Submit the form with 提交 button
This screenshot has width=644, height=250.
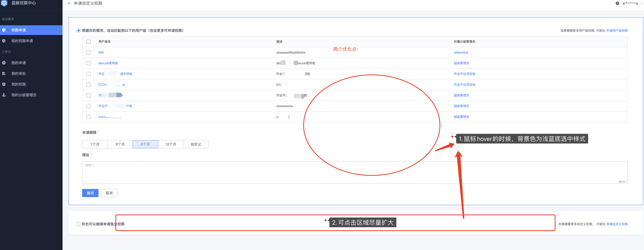(90, 193)
